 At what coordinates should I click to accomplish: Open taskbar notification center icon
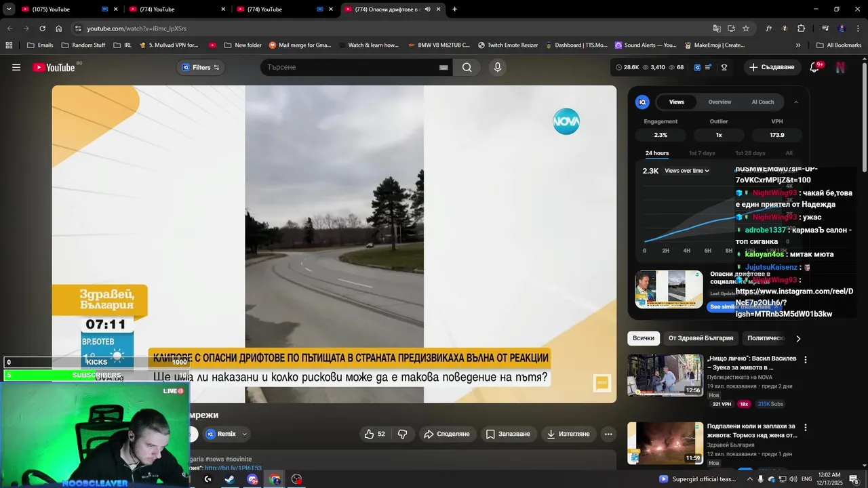853,479
